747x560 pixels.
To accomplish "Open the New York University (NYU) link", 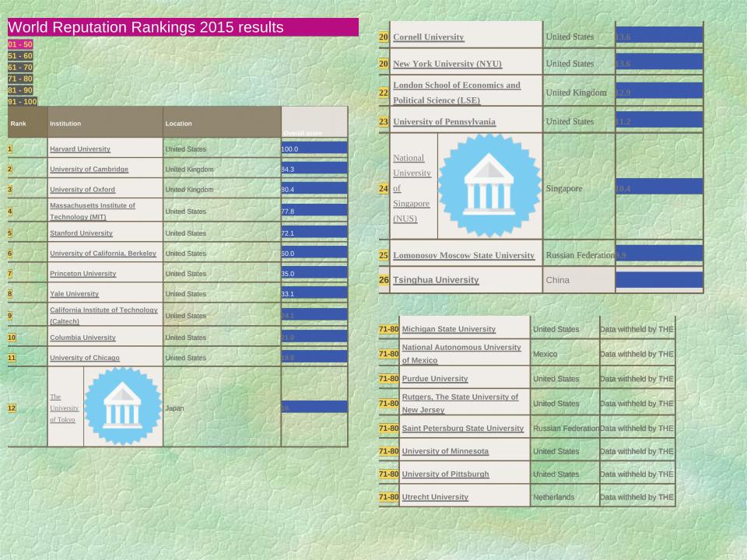I will coord(447,64).
